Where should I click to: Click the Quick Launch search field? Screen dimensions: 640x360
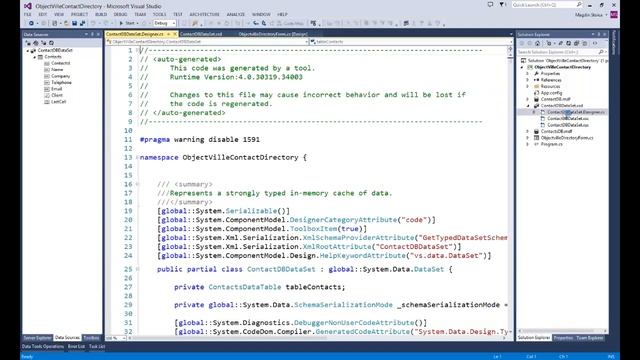tap(546, 4)
